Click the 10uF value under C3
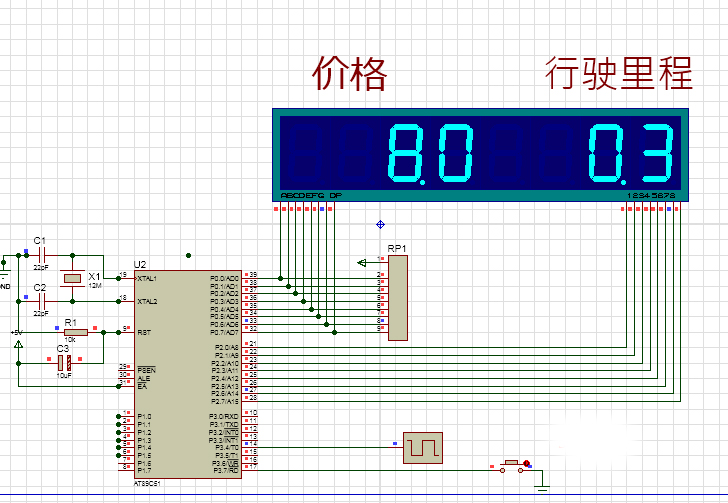728x503 pixels. click(64, 375)
